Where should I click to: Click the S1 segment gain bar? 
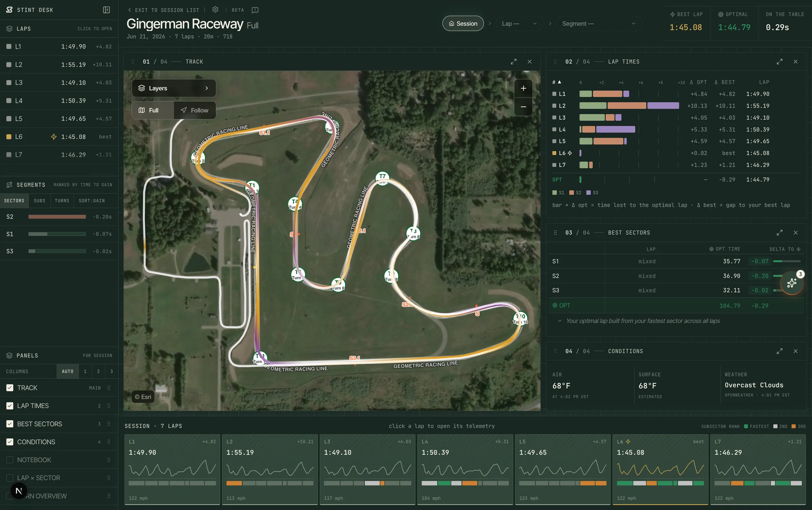[57, 234]
